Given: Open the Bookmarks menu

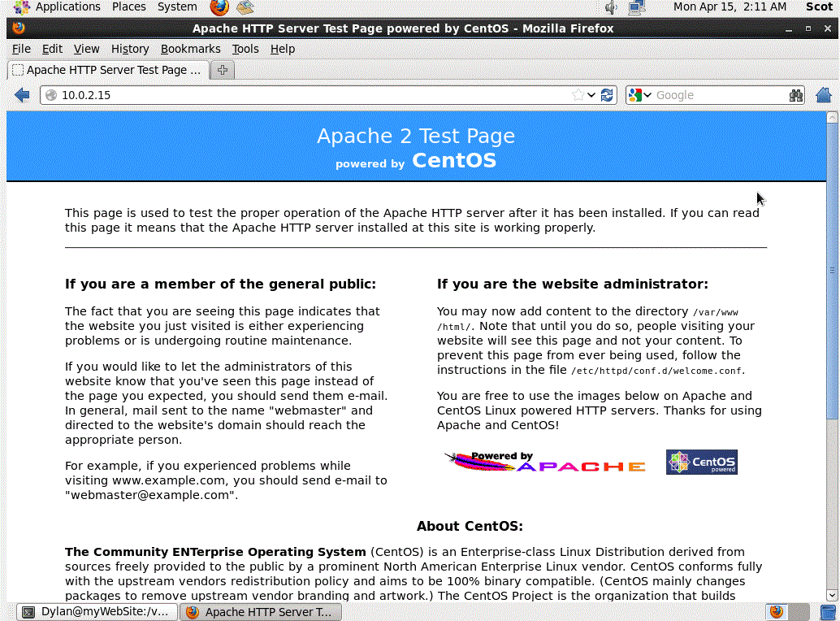Looking at the screenshot, I should 190,49.
